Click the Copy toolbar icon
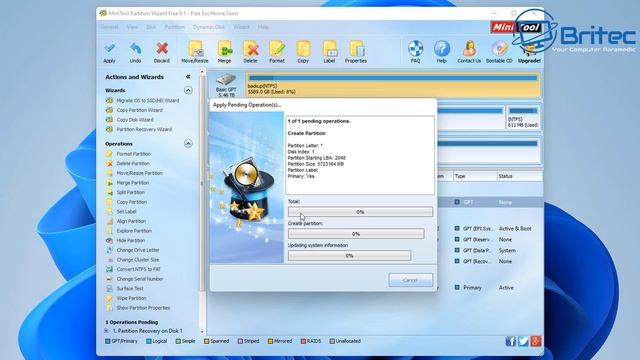This screenshot has height=360, width=640. point(303,49)
